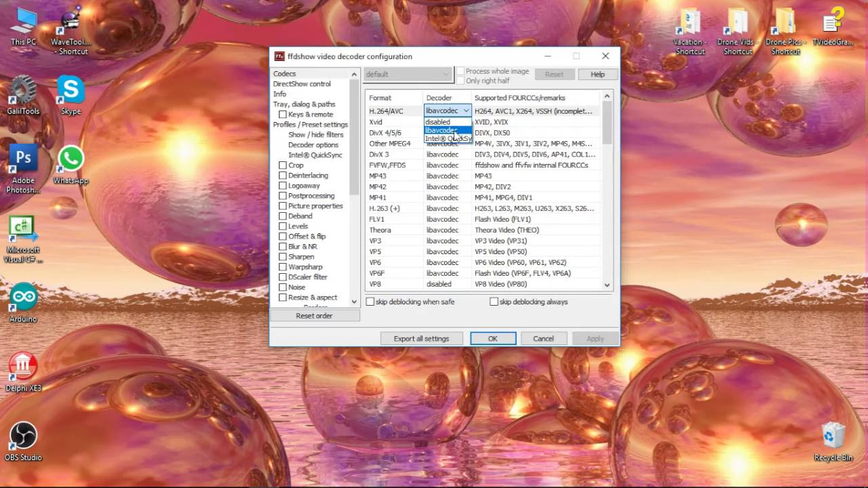Click the Reset order button
868x488 pixels.
point(314,316)
